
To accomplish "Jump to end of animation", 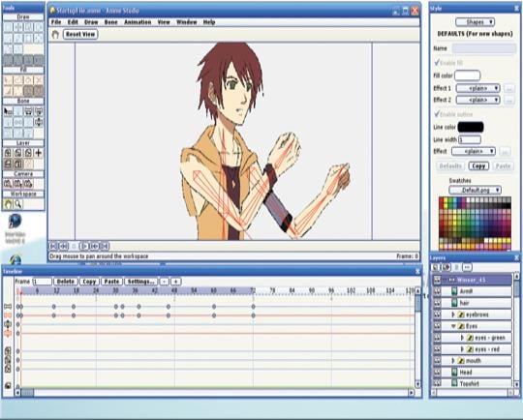I will [105, 247].
